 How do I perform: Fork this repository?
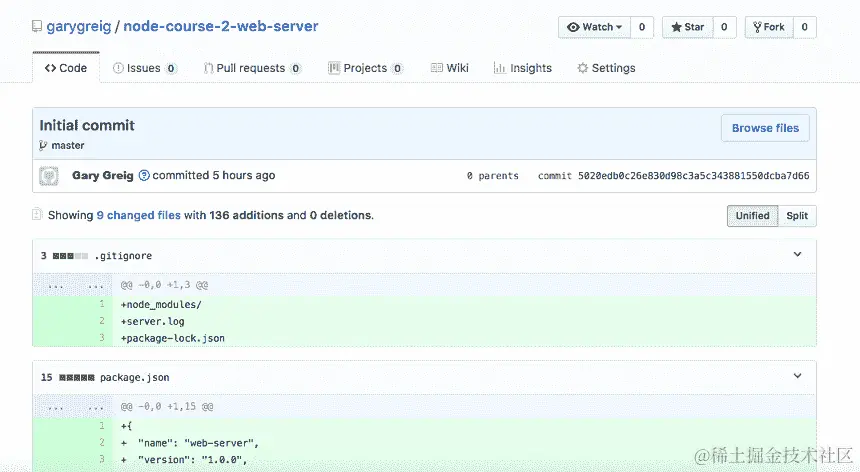769,27
